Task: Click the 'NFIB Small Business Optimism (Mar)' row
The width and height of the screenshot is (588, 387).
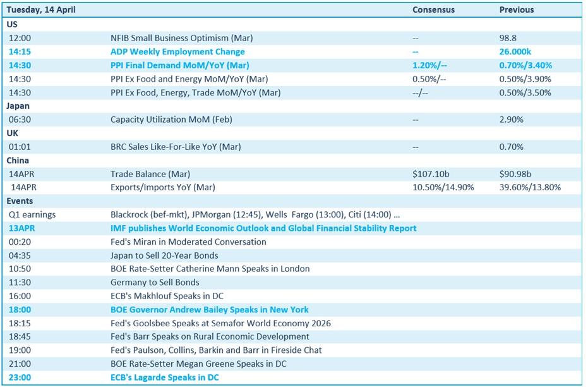Action: pyautogui.click(x=181, y=38)
